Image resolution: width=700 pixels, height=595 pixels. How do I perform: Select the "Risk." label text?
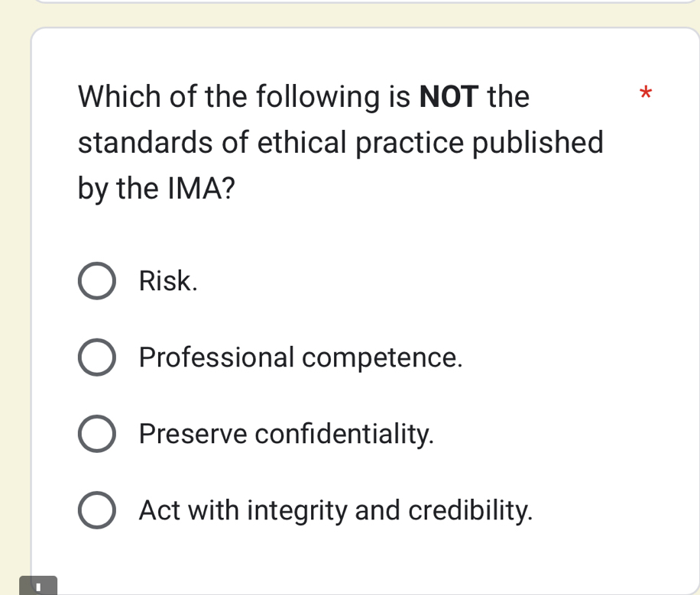[167, 281]
